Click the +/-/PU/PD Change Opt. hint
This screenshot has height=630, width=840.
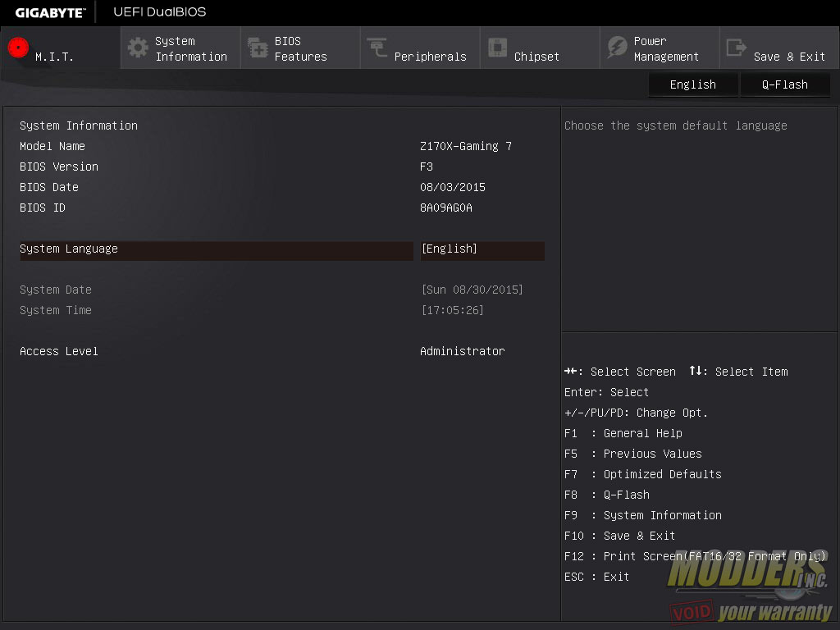(636, 413)
